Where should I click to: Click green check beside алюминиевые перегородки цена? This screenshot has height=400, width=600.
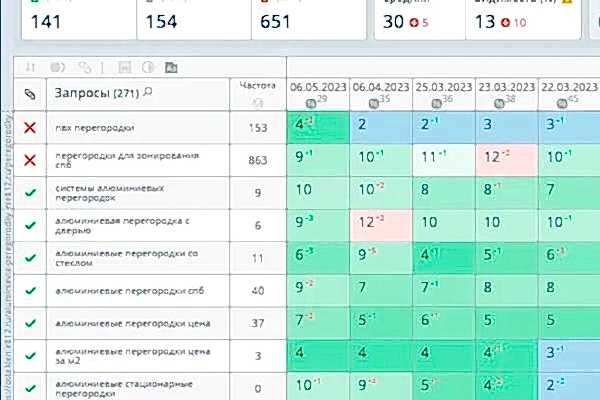tap(30, 323)
